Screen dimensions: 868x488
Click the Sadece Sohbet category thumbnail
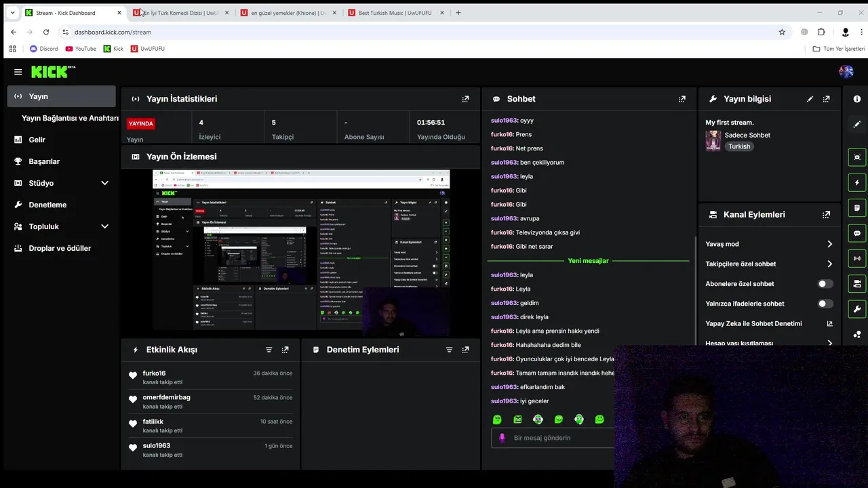click(713, 140)
